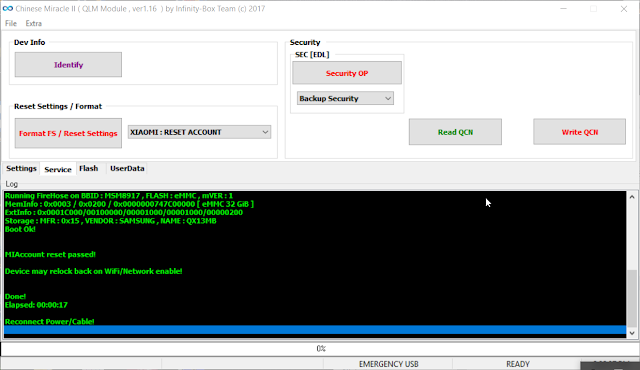The width and height of the screenshot is (640, 370).
Task: Click the log vertical scrollbar thumb
Action: coord(632,297)
